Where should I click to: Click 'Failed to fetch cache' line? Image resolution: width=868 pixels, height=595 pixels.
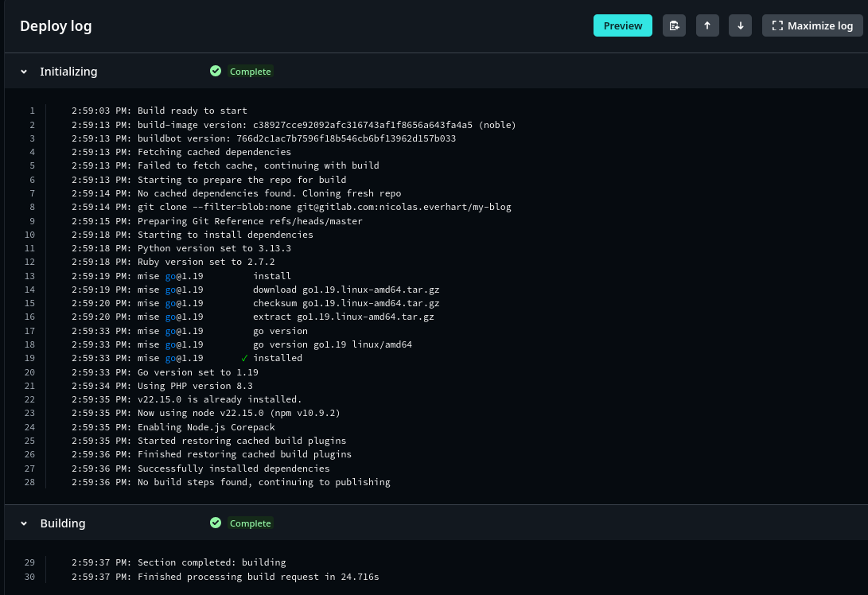click(225, 165)
